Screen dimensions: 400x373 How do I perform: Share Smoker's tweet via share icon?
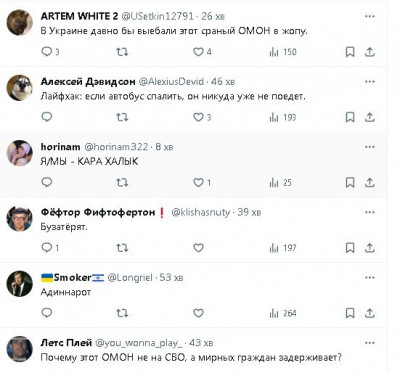[x=369, y=313]
